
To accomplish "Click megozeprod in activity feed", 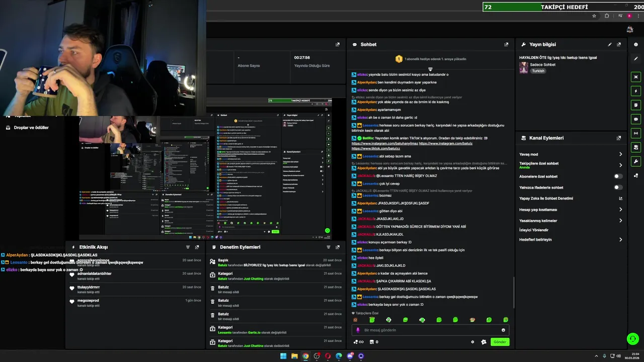I will [x=88, y=301].
